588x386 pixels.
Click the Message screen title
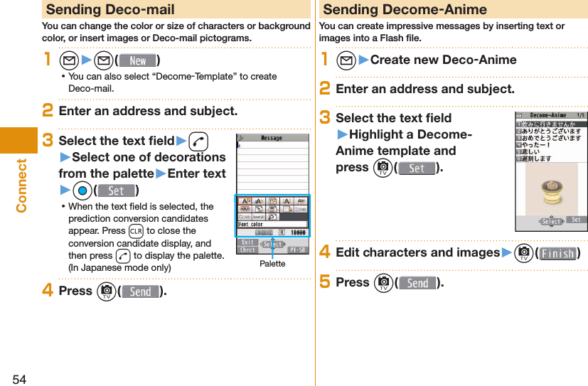coord(272,139)
